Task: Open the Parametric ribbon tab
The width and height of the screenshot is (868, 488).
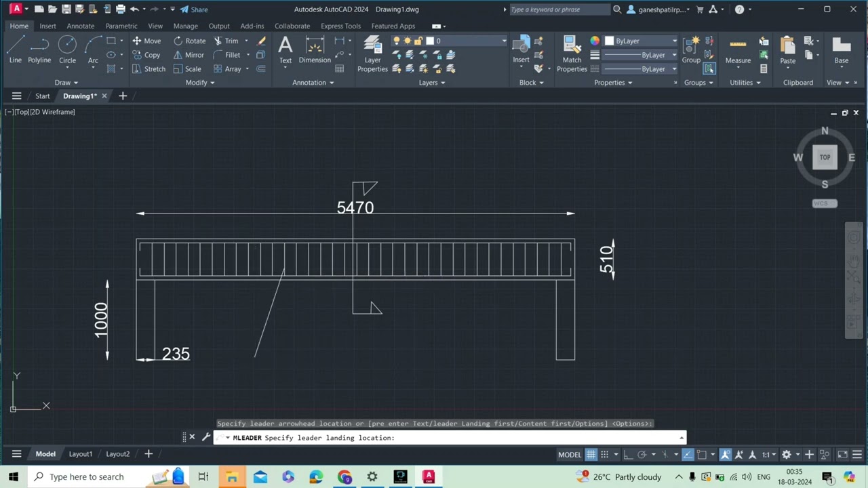Action: [121, 26]
